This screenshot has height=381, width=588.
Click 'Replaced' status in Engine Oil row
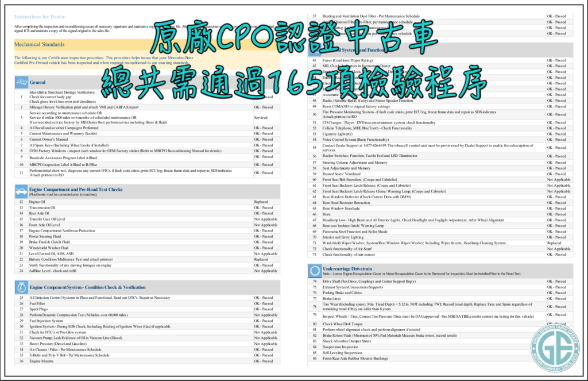pos(261,202)
